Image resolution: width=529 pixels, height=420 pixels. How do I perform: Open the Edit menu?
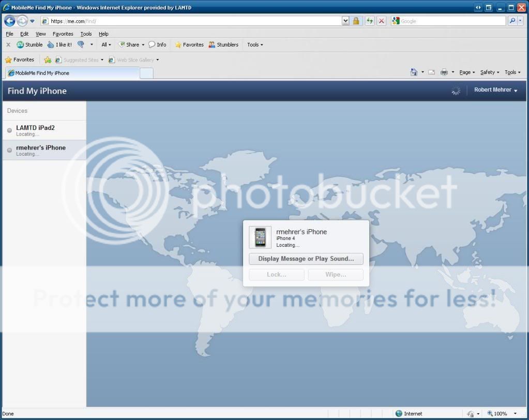tap(24, 34)
